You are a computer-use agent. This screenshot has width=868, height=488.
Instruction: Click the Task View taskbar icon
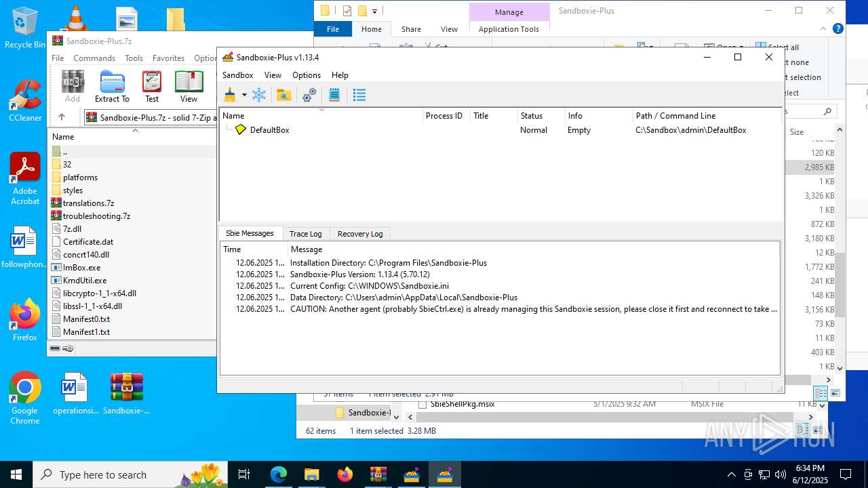pos(244,474)
